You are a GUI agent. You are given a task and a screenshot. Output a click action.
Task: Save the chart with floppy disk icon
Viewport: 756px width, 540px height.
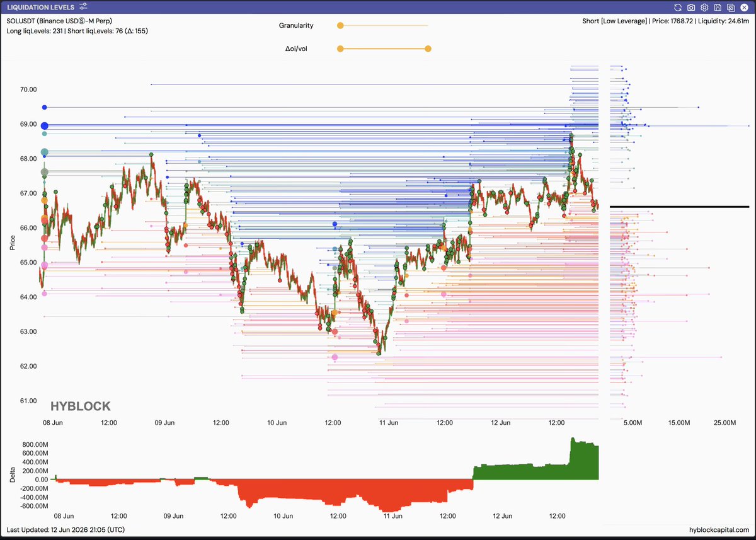tap(718, 8)
